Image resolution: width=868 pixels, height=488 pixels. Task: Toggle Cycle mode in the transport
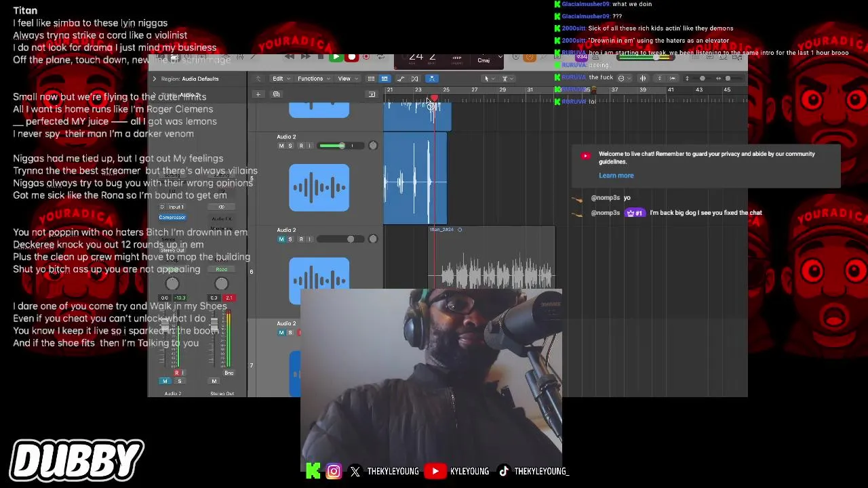[382, 58]
